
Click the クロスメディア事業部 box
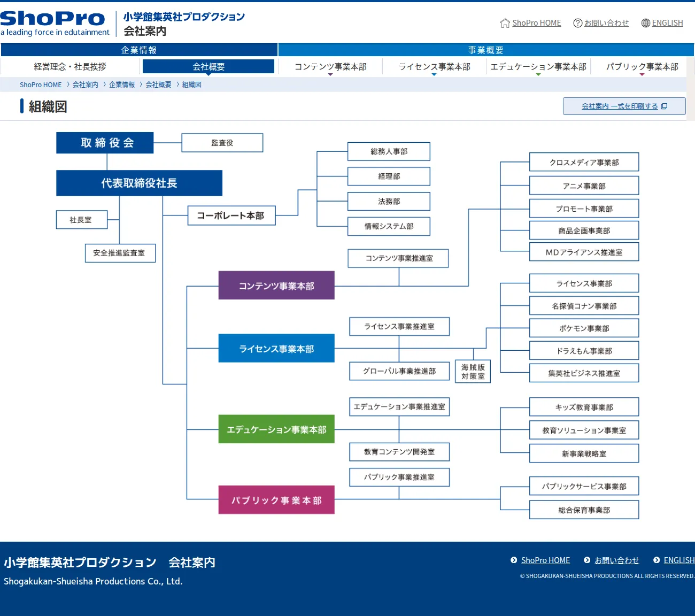tap(584, 163)
